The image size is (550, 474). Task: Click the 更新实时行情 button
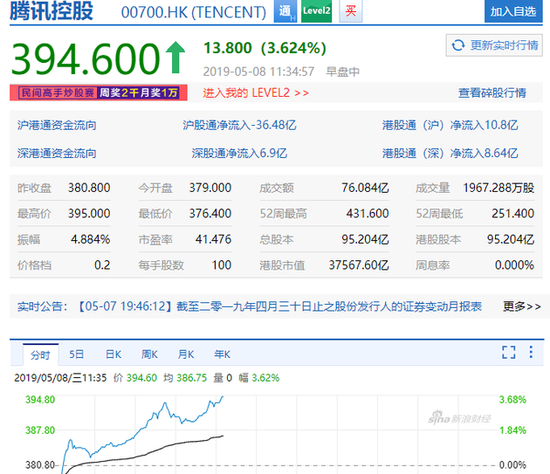[x=494, y=45]
